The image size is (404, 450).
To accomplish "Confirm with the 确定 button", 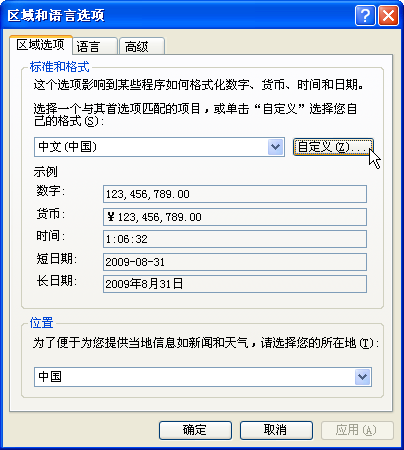I will tap(195, 430).
